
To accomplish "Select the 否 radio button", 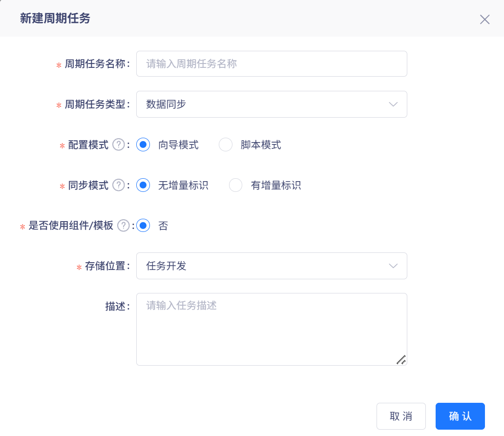I will click(143, 226).
